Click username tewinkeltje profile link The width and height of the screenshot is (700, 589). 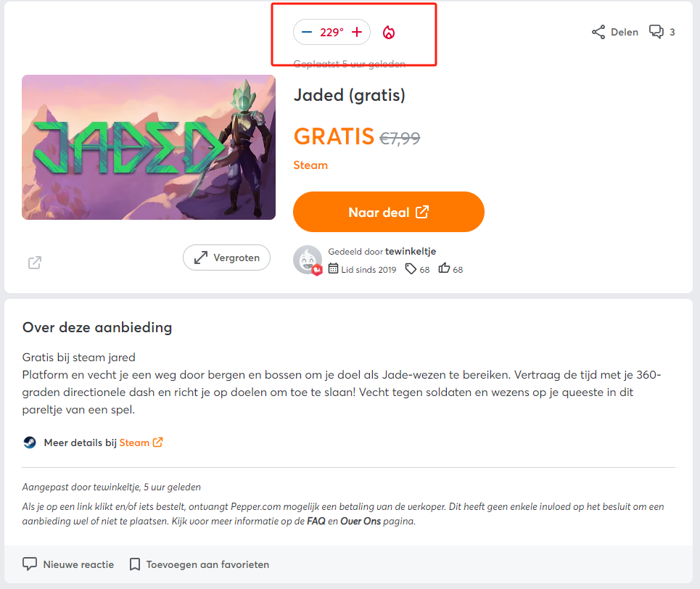click(411, 252)
